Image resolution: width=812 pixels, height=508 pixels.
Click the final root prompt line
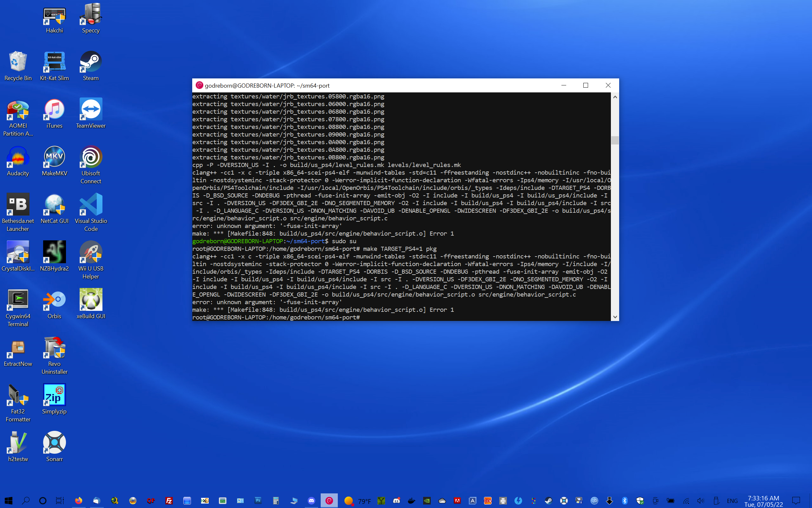[x=276, y=317]
